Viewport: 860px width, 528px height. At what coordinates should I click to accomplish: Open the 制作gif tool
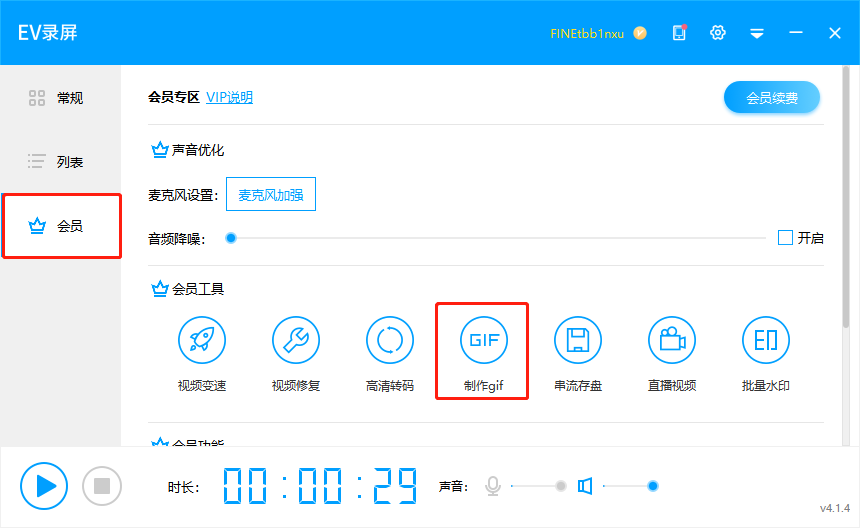[x=483, y=354]
